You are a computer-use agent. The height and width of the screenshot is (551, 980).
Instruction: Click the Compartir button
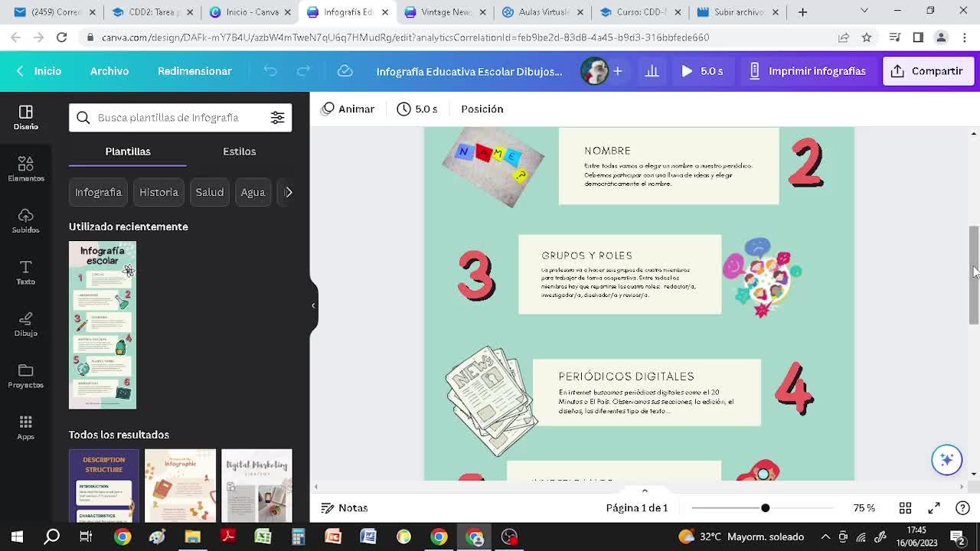[927, 71]
